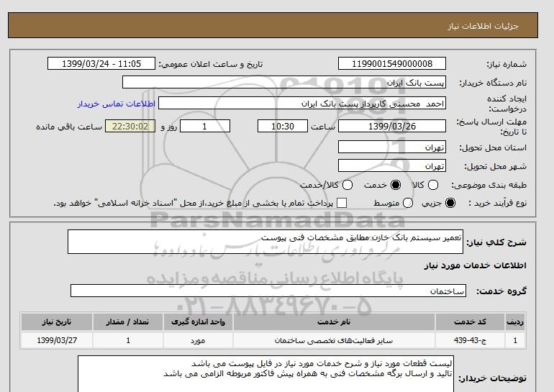
Task: Click the استان محل تحویل field تهران
Action: [x=392, y=147]
